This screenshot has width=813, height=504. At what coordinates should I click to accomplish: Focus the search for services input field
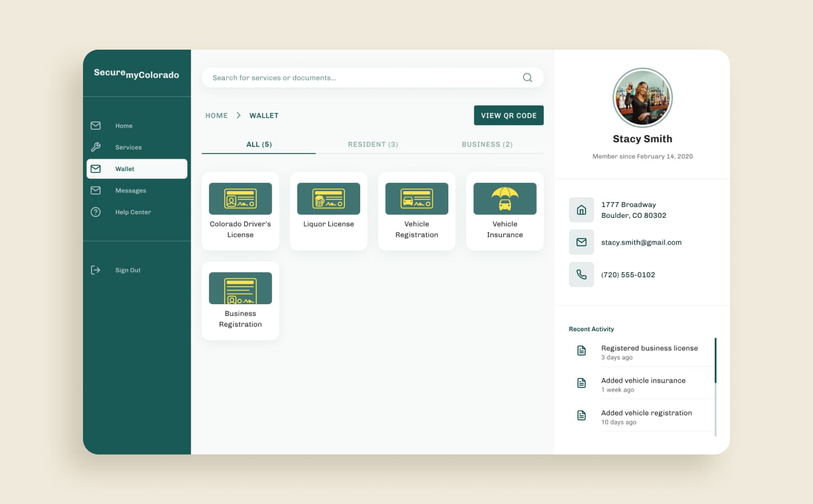click(361, 78)
